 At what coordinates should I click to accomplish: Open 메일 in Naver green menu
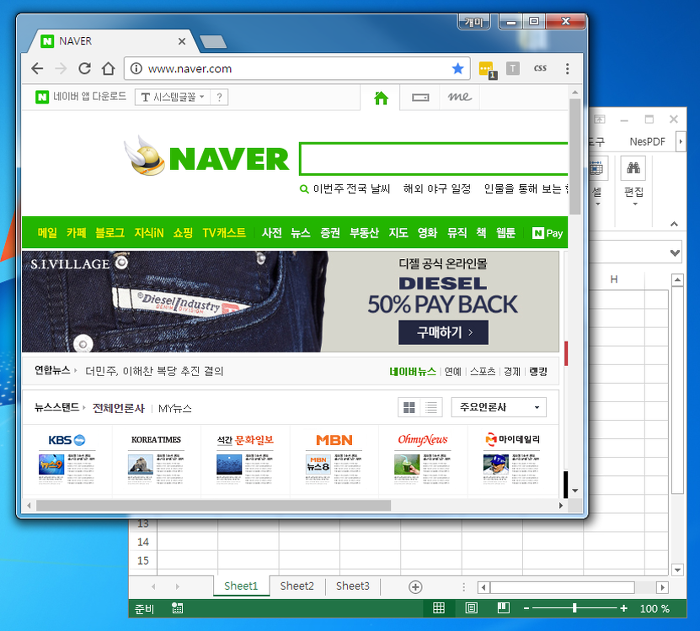point(47,233)
